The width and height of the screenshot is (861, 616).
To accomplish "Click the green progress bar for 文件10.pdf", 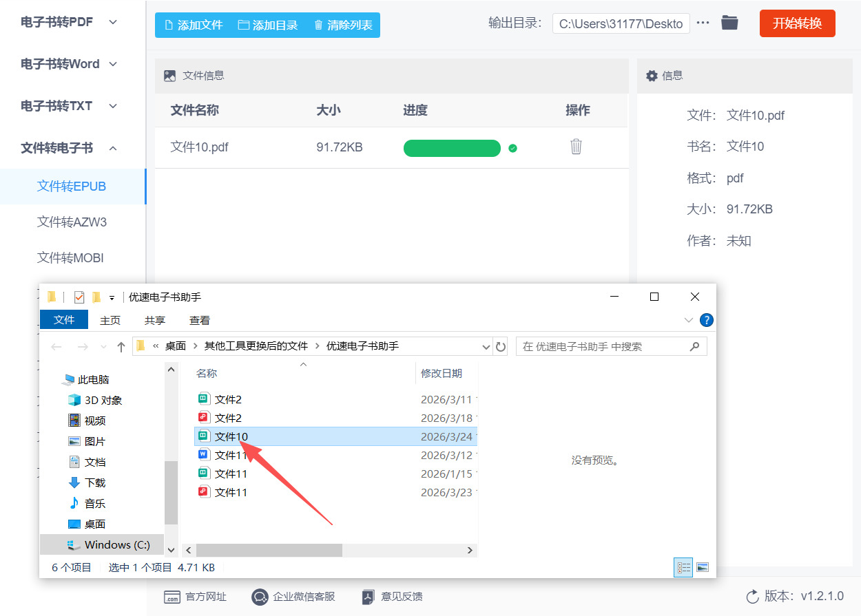I will [452, 148].
